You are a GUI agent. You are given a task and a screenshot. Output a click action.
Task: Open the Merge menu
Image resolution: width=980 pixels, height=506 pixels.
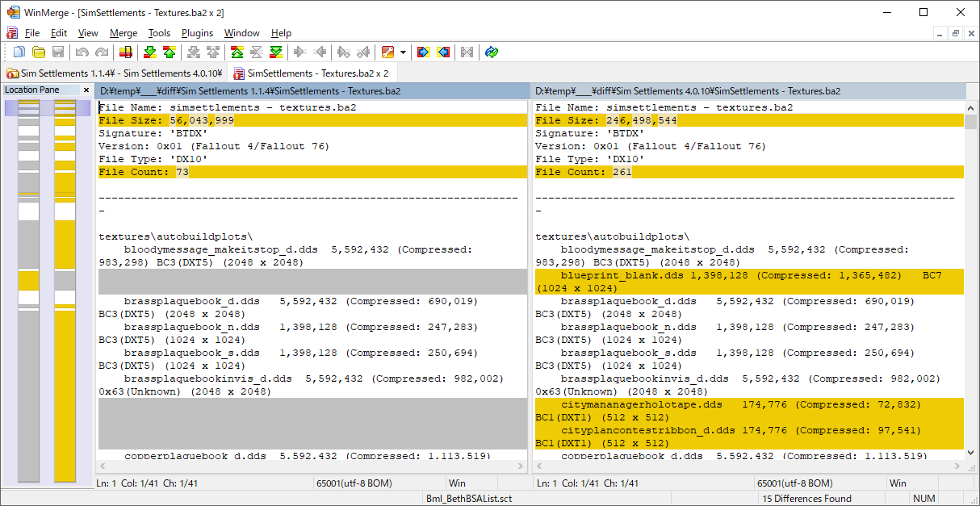click(x=124, y=33)
